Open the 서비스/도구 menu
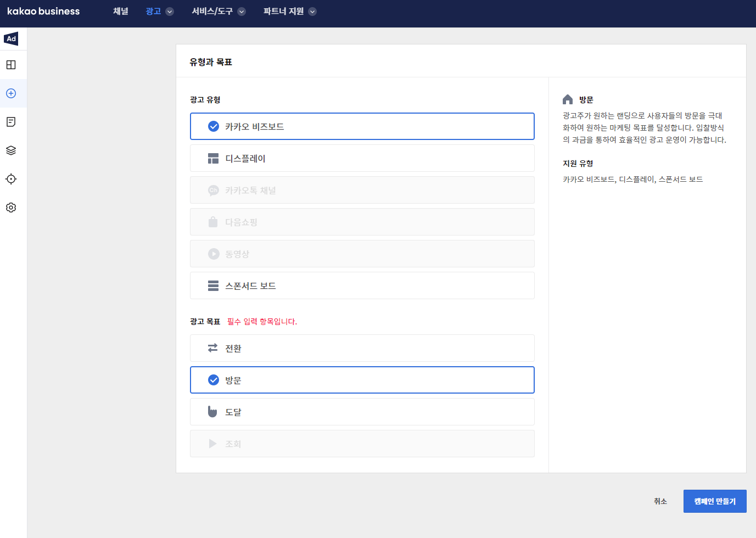The height and width of the screenshot is (538, 756). [x=212, y=11]
